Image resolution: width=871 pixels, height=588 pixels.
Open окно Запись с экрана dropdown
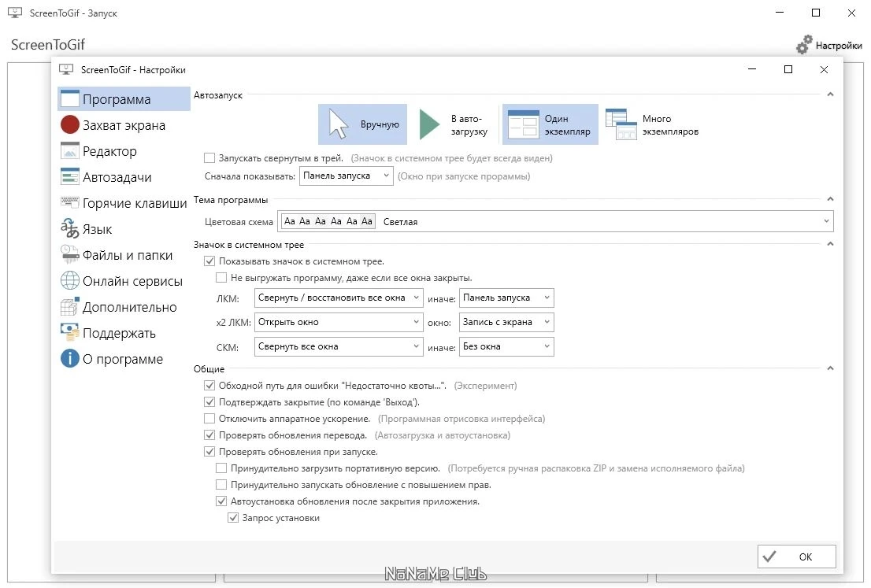coord(506,322)
